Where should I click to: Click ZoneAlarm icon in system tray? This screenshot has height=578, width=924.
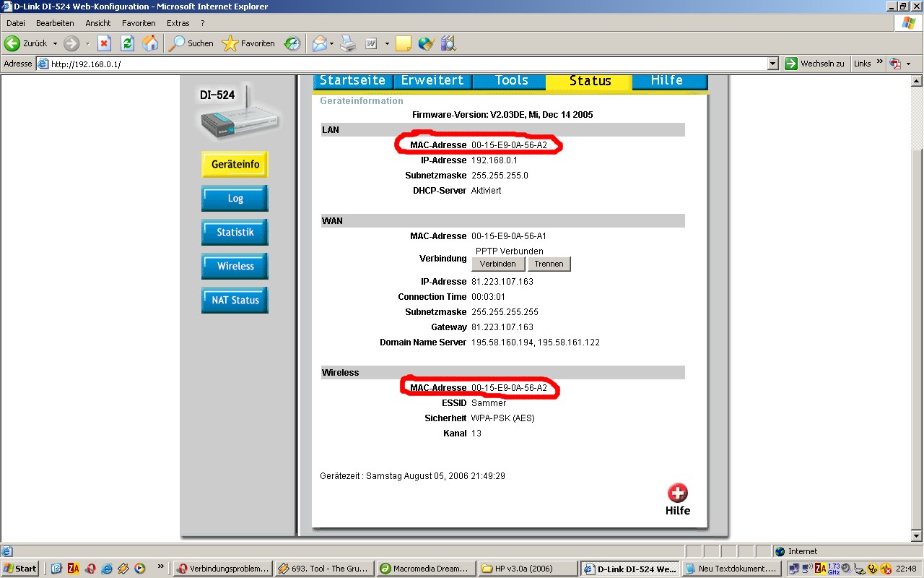click(821, 569)
